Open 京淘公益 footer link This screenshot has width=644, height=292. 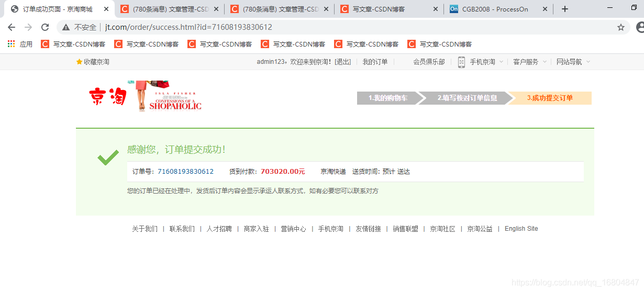point(480,229)
